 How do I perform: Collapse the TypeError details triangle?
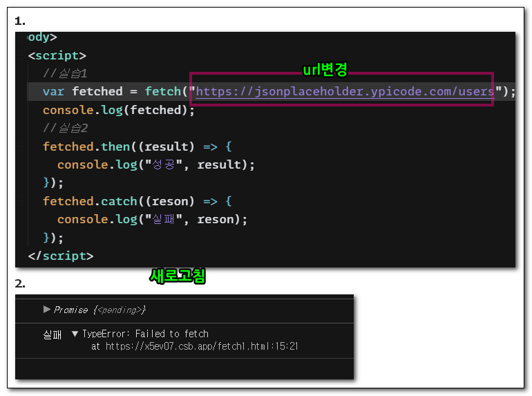[x=75, y=334]
